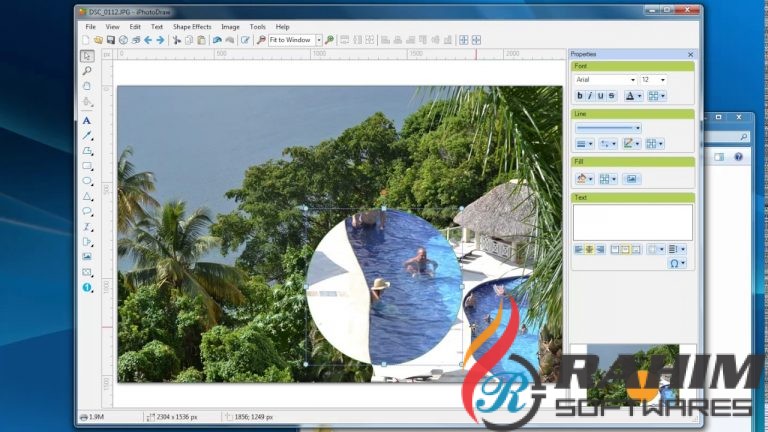Open the Text menu

click(157, 27)
